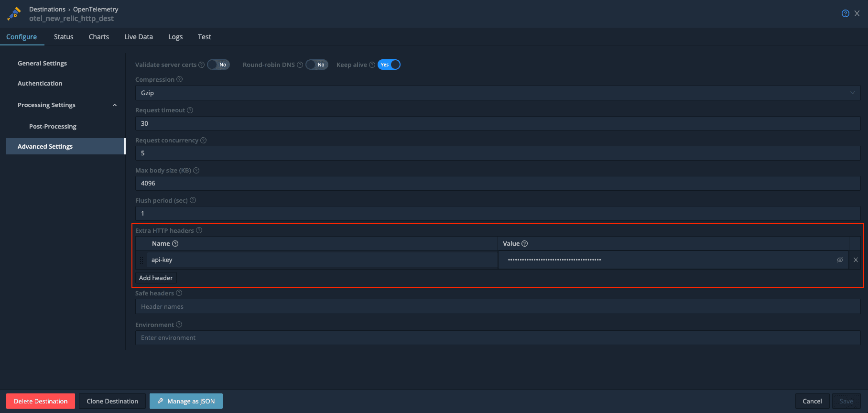Click help icon beside Max body size
Screen dimensions: 868x413
(x=196, y=171)
